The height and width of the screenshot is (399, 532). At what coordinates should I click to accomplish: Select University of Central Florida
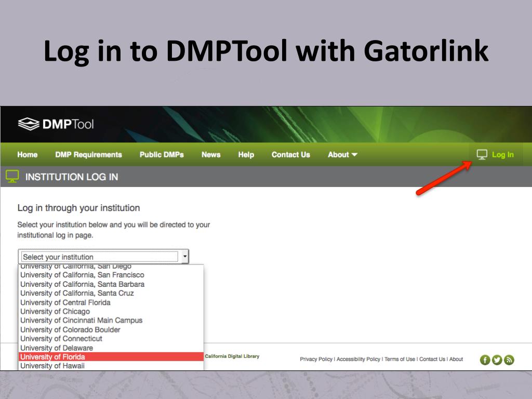click(x=111, y=302)
